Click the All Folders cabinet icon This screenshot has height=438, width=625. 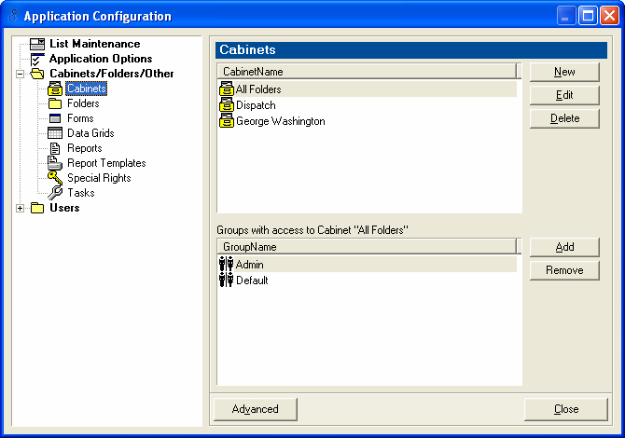[x=226, y=89]
